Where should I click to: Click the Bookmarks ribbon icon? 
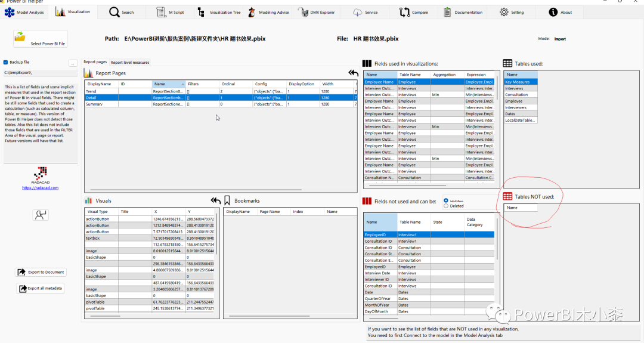click(x=227, y=200)
